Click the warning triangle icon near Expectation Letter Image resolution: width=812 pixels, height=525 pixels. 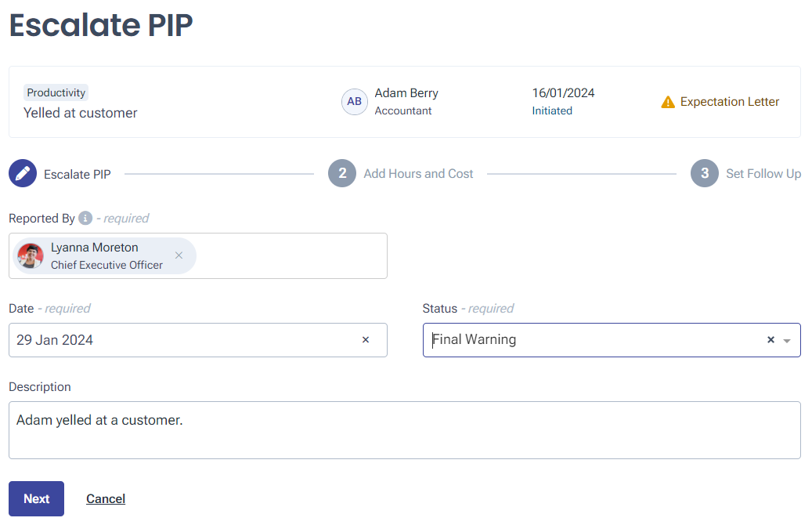(668, 102)
